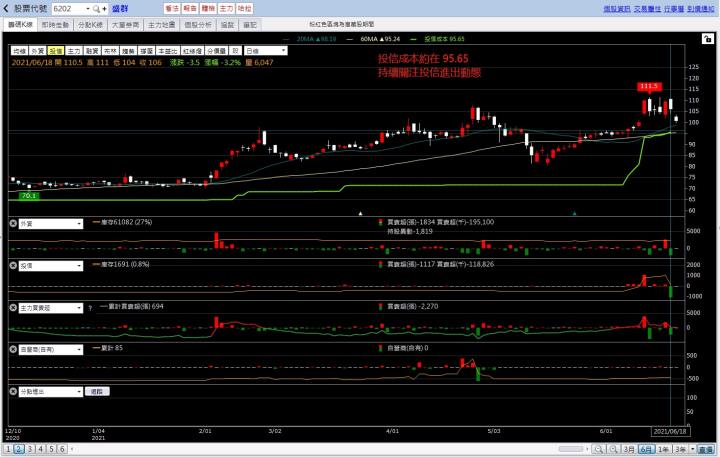The width and height of the screenshot is (720, 457).
Task: Open the dropdown arrow next to 3年
Action: (692, 449)
